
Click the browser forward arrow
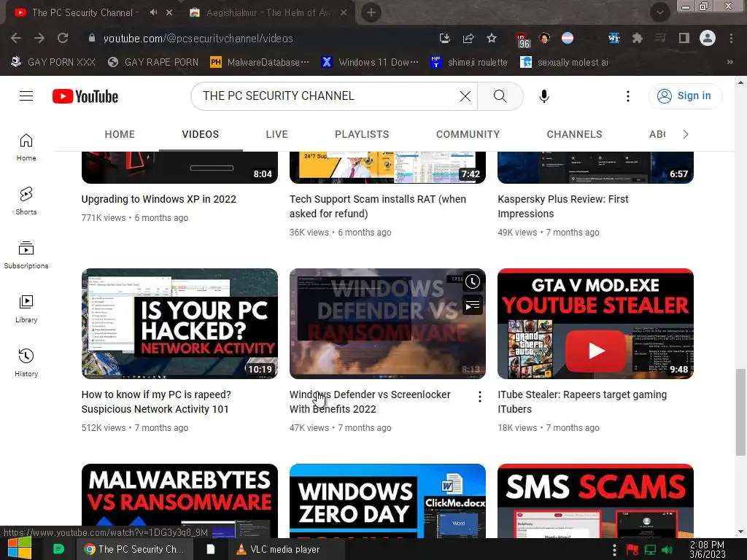[x=39, y=38]
